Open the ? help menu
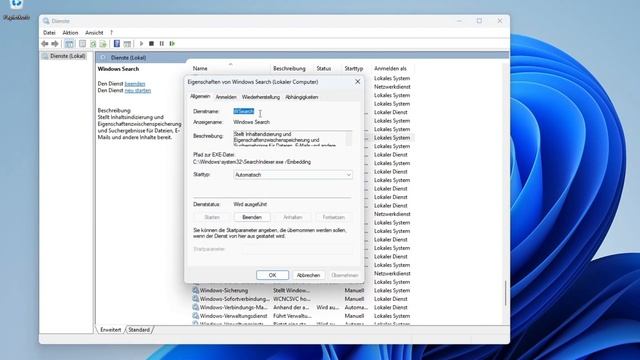 (111, 33)
